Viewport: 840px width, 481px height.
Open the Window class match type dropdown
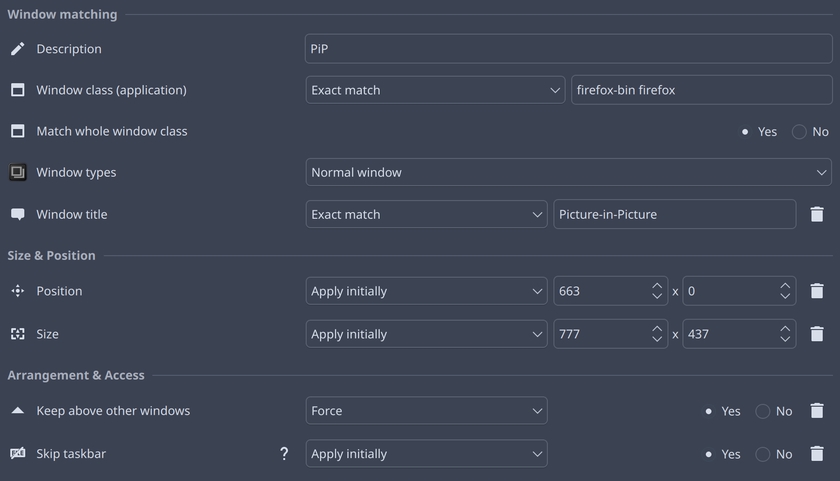coord(436,90)
